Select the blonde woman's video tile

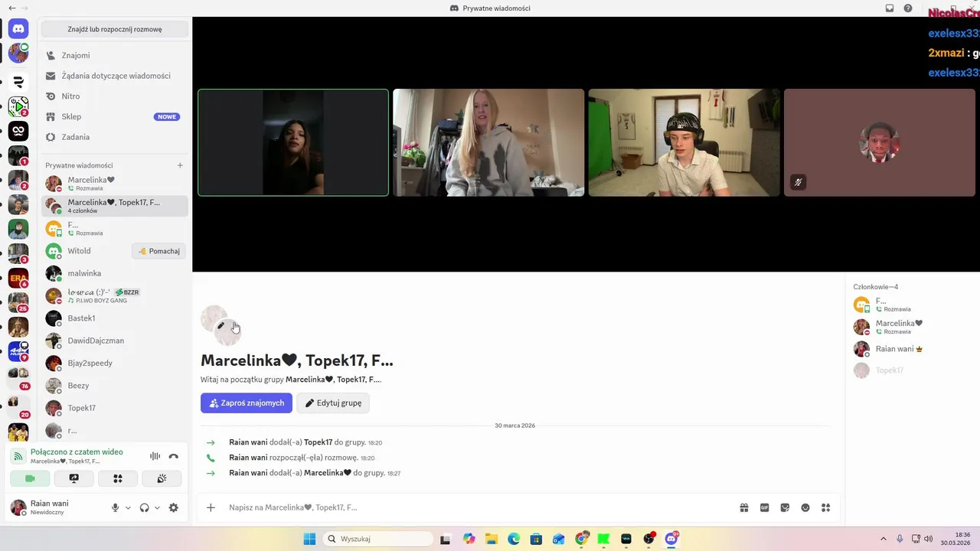coord(488,142)
